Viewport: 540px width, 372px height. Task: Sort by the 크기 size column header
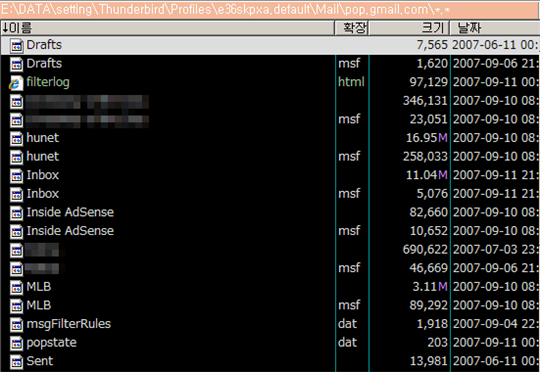409,28
